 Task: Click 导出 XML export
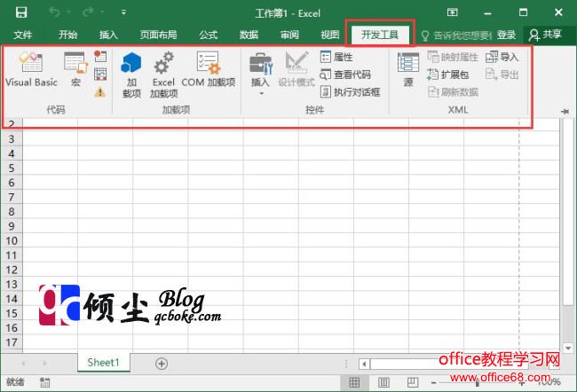pyautogui.click(x=502, y=74)
